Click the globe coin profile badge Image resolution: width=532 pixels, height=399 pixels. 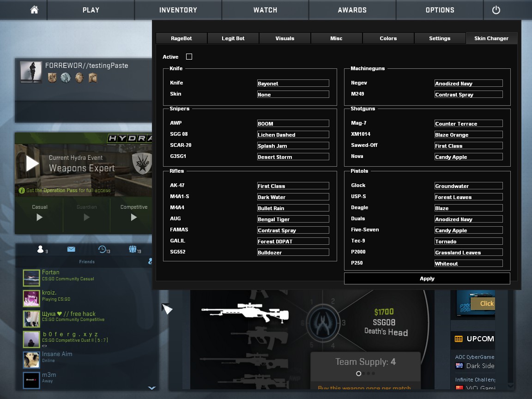[66, 78]
